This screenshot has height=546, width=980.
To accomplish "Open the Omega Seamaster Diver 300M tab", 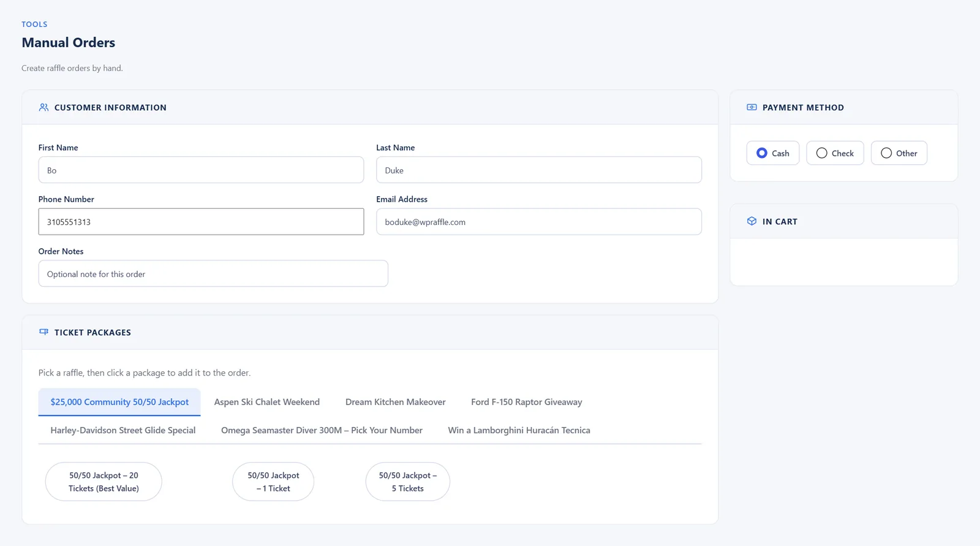I will click(322, 430).
